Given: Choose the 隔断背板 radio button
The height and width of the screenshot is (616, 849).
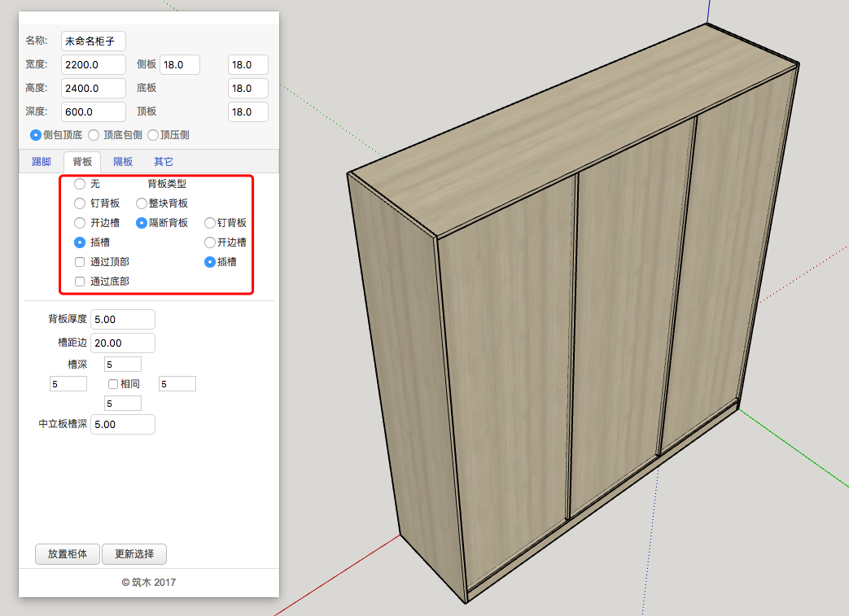Looking at the screenshot, I should click(x=142, y=223).
